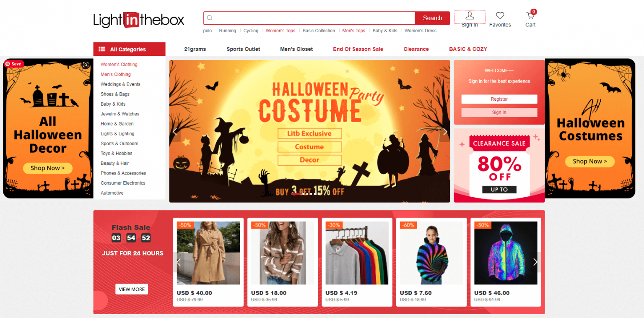The width and height of the screenshot is (644, 318).
Task: Open the colorful polo shirts product thumbnail
Action: click(357, 253)
